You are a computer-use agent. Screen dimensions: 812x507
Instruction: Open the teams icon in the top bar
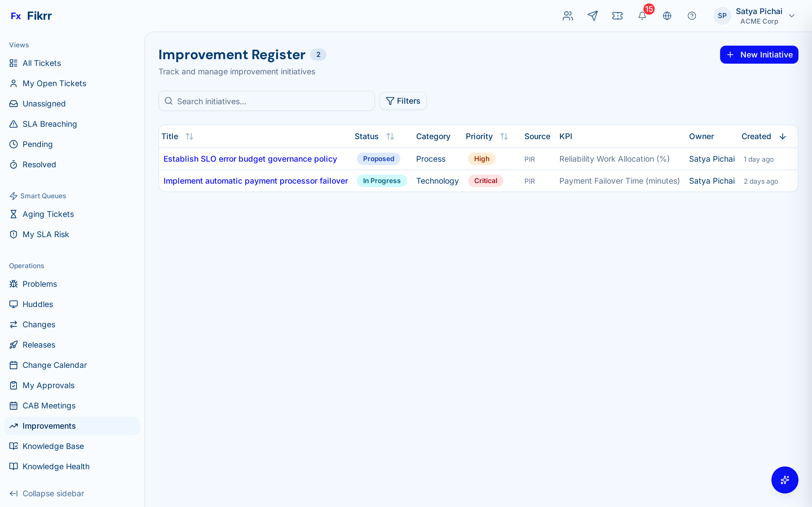(x=568, y=16)
